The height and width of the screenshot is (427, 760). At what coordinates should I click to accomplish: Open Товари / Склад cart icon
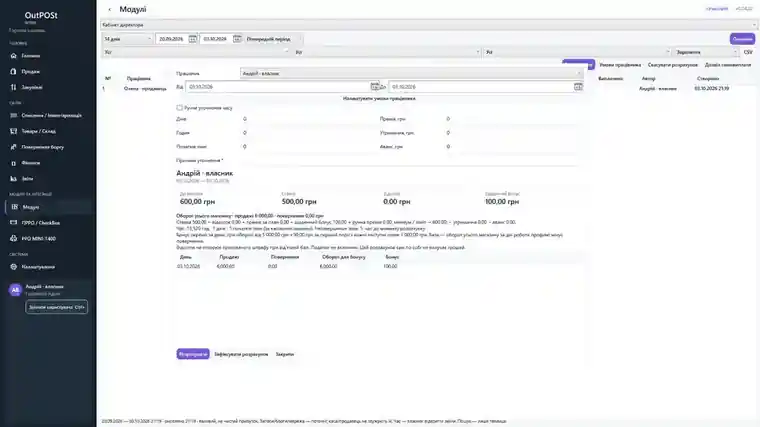click(14, 131)
